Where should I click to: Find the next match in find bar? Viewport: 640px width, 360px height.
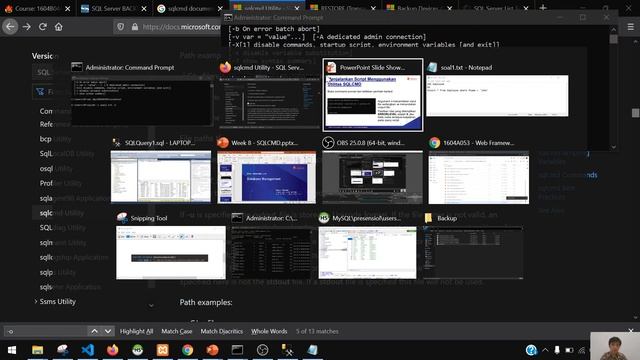click(x=108, y=331)
